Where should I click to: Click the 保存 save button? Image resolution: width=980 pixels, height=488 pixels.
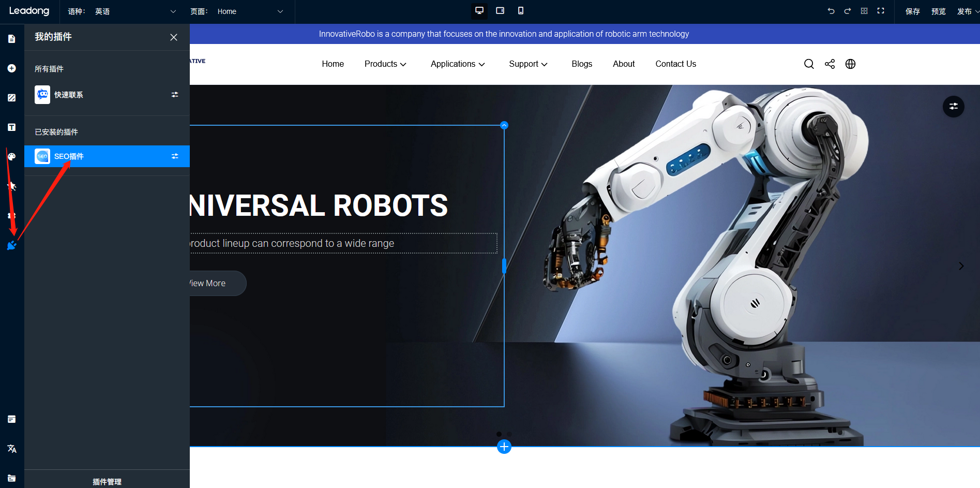912,11
